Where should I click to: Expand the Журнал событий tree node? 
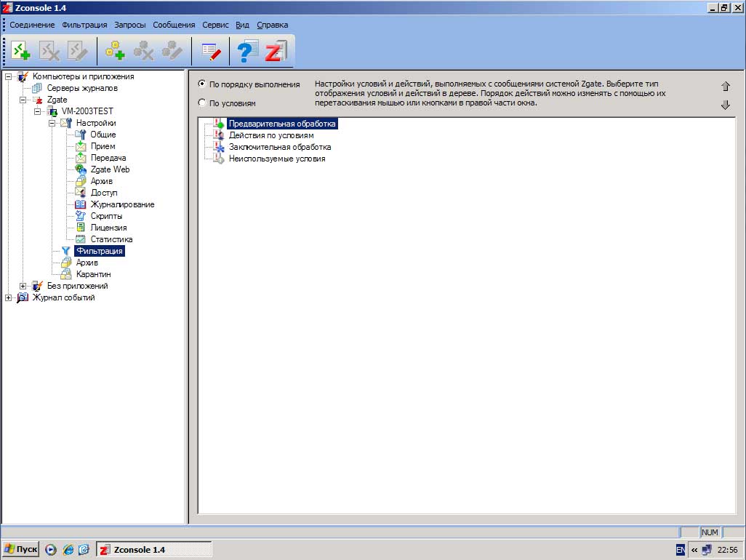pos(8,298)
